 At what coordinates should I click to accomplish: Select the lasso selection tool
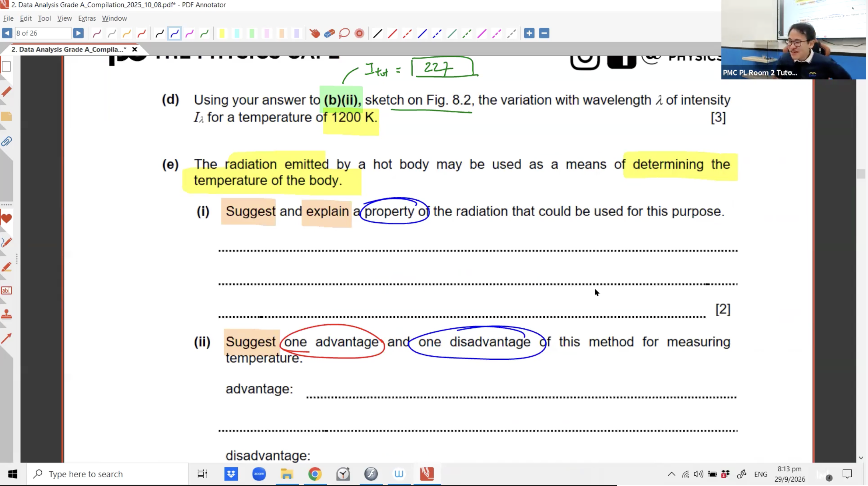[x=344, y=34]
